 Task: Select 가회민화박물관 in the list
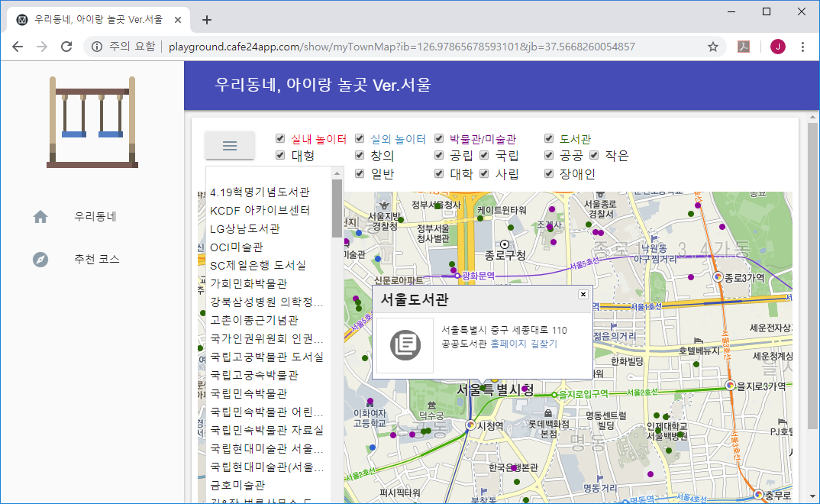(248, 284)
